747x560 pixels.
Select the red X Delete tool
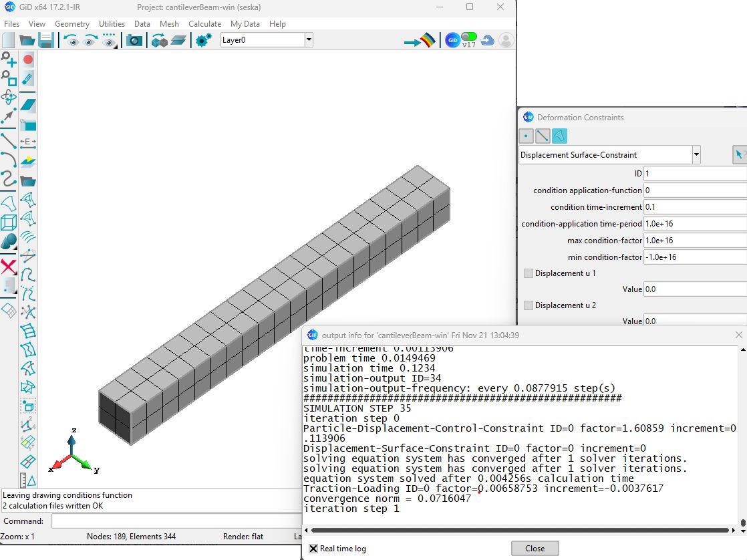tap(9, 266)
